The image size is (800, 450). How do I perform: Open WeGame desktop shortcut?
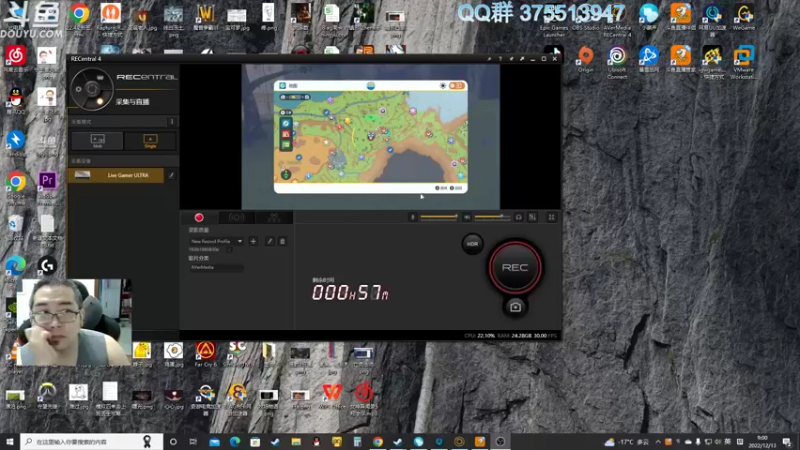(744, 17)
